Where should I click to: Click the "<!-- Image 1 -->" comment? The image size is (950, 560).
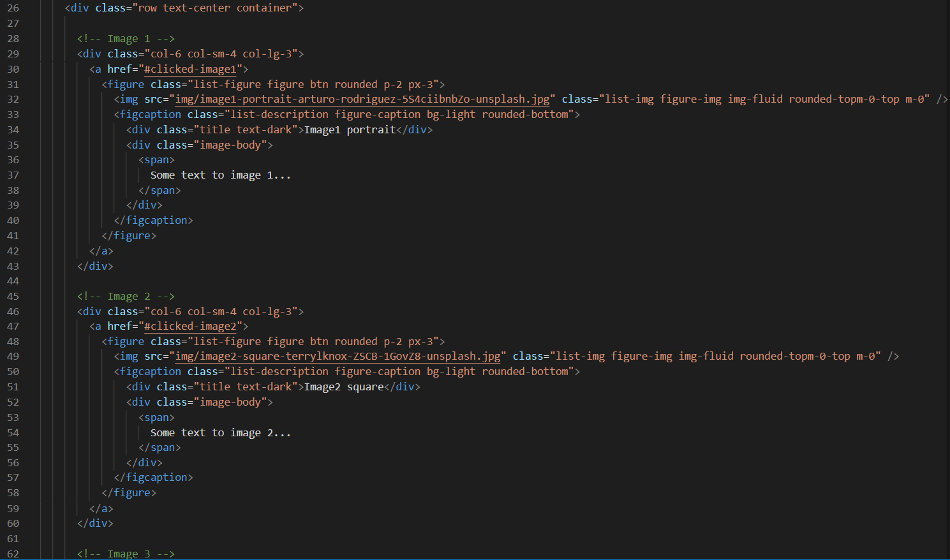pos(126,38)
